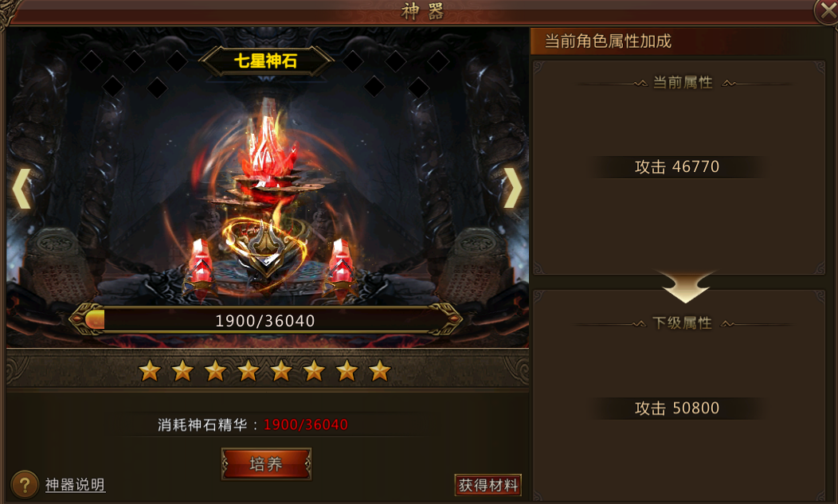
Task: Select the last gold star
Action: pyautogui.click(x=379, y=370)
